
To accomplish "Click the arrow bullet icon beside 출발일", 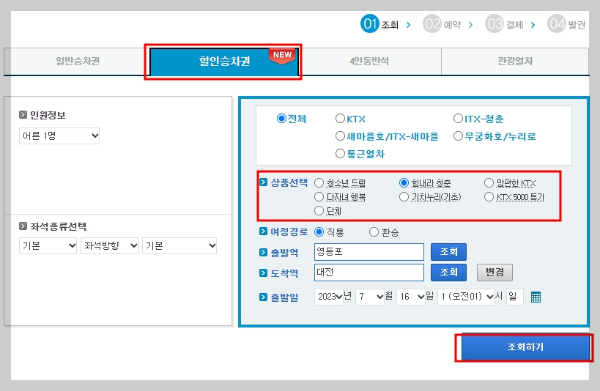I will pos(263,297).
